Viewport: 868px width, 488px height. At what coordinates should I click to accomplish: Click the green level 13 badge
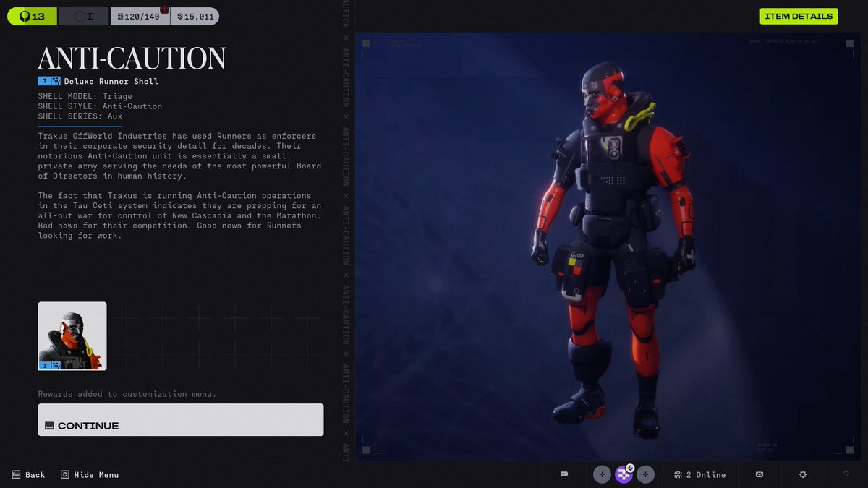pos(32,16)
